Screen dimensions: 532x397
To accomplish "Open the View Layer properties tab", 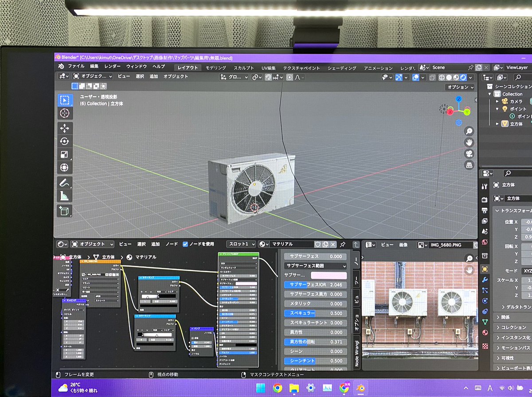I will 485,221.
